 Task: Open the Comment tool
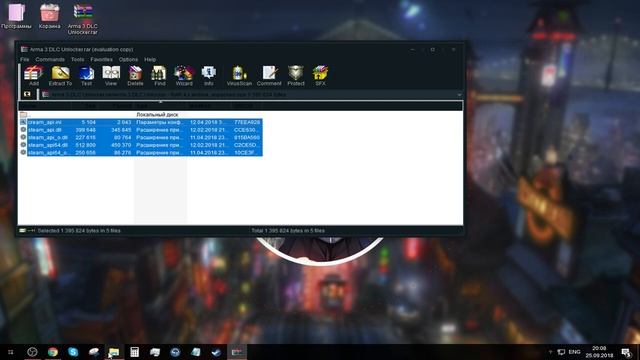269,76
